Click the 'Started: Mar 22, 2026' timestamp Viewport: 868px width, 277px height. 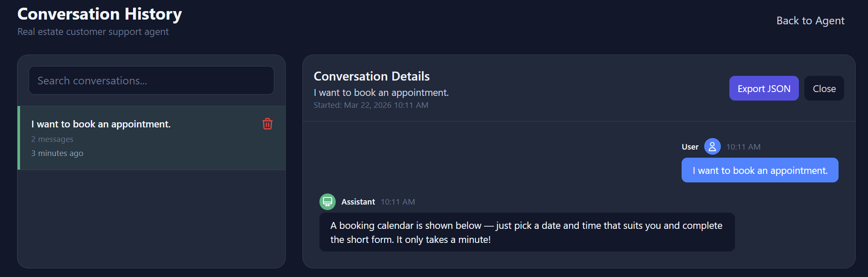pos(371,105)
